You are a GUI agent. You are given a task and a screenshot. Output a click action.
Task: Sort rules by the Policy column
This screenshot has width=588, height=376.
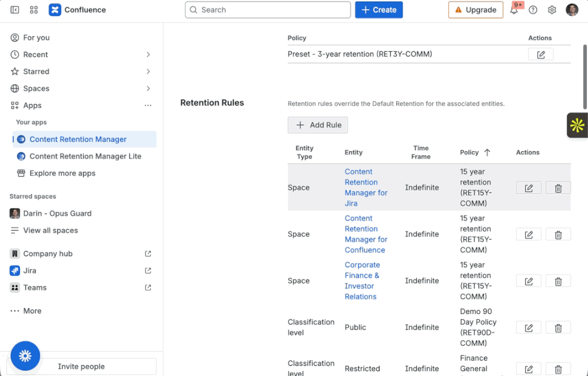pyautogui.click(x=475, y=152)
